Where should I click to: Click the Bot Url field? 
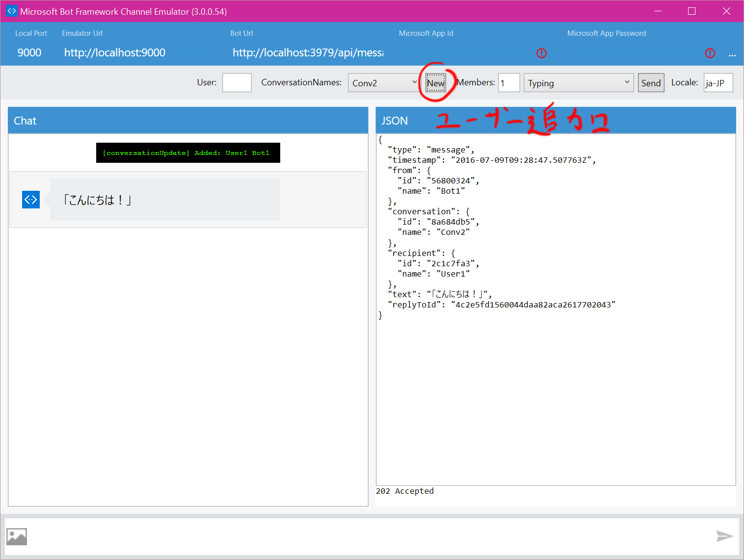[308, 52]
